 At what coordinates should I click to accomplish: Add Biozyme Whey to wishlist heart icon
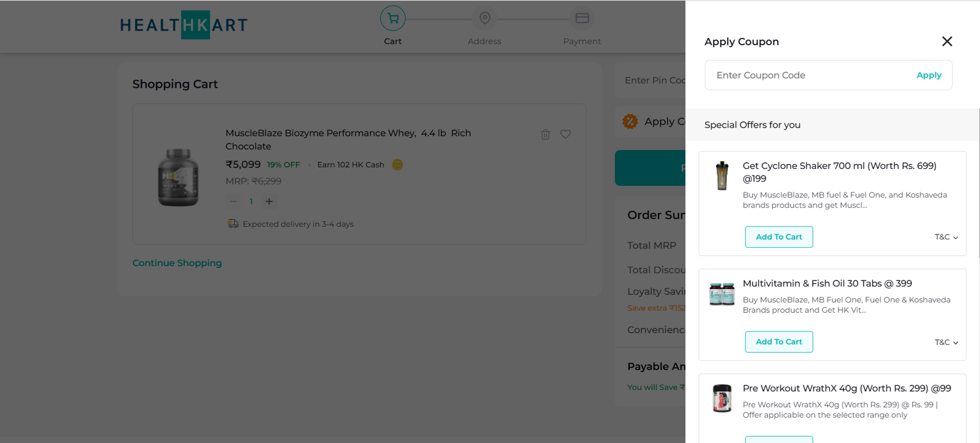click(565, 134)
